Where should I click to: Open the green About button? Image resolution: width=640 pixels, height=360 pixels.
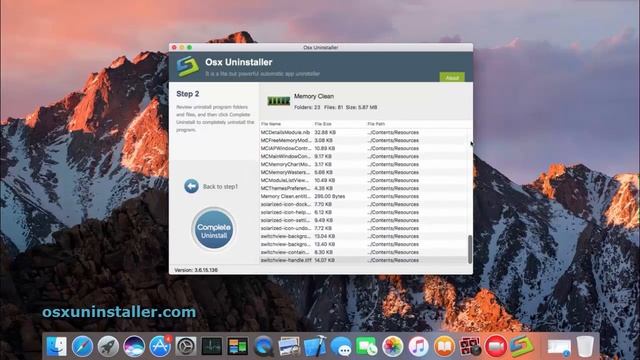(x=452, y=78)
